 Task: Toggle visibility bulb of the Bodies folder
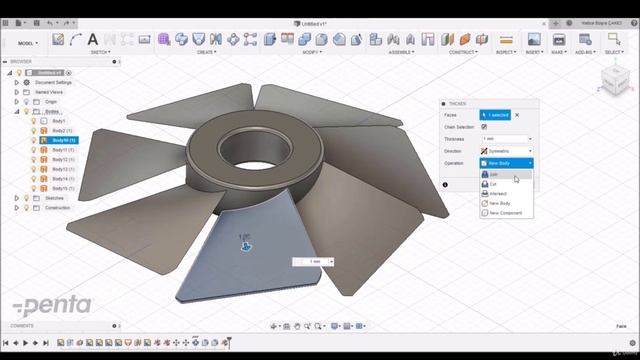pyautogui.click(x=27, y=111)
